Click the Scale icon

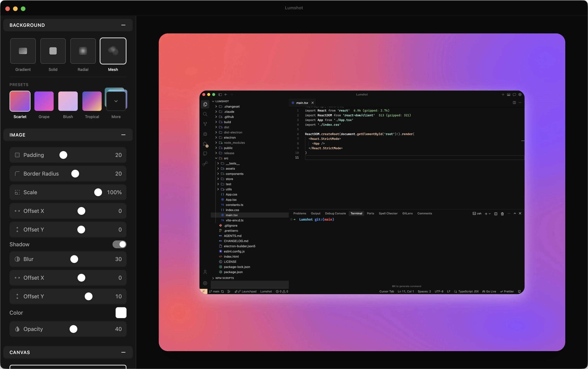click(x=17, y=192)
